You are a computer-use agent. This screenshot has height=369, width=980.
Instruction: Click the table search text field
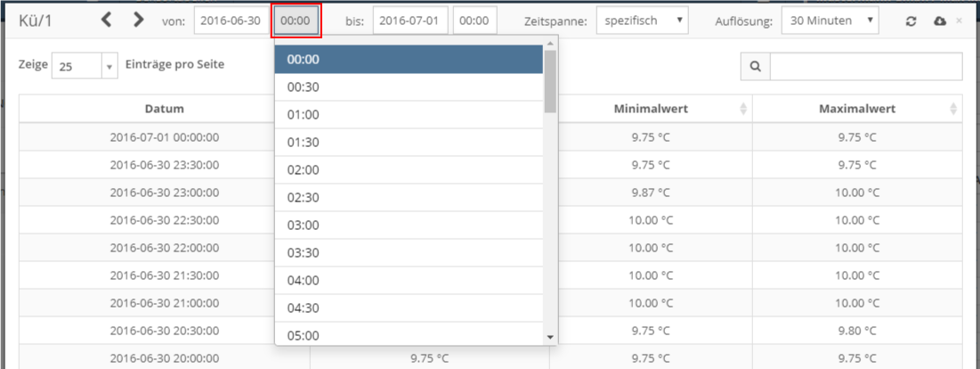[x=866, y=67]
